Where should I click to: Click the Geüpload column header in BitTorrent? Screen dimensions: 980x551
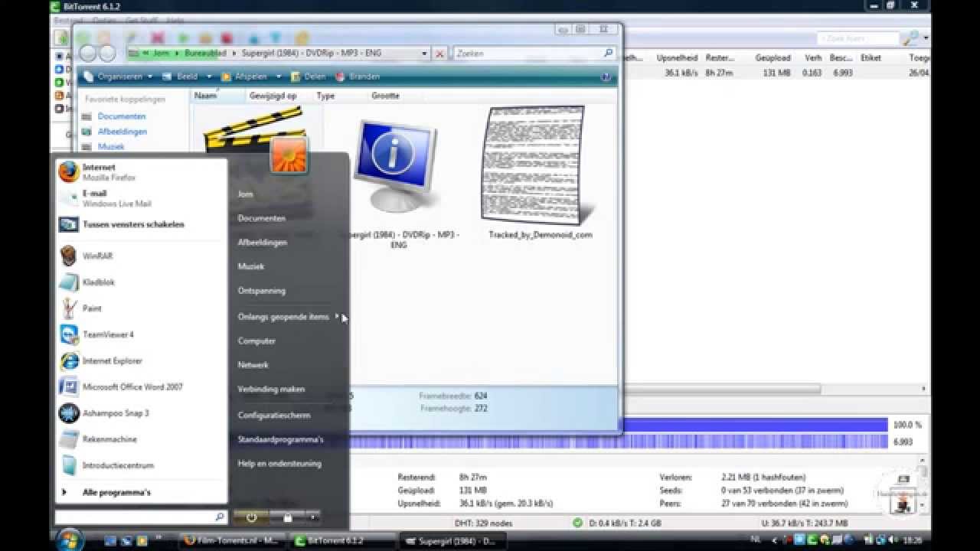point(773,57)
